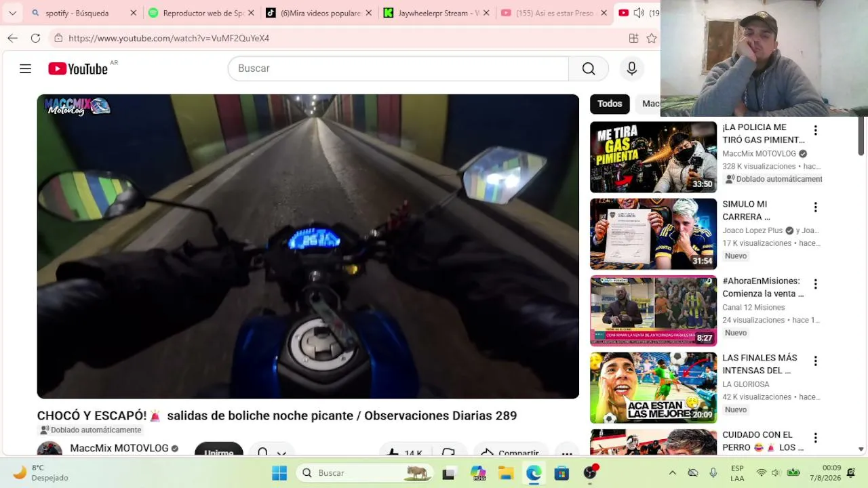Open the 31:54 Joaco Lopez Plus thumbnail

coord(653,234)
